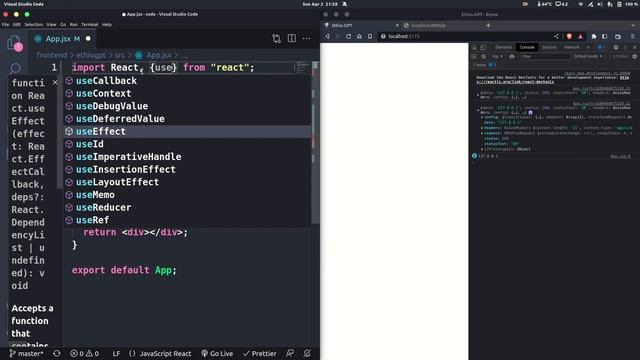Click the editor minimap
Image resolution: width=640 pixels, height=360 pixels.
[x=302, y=68]
